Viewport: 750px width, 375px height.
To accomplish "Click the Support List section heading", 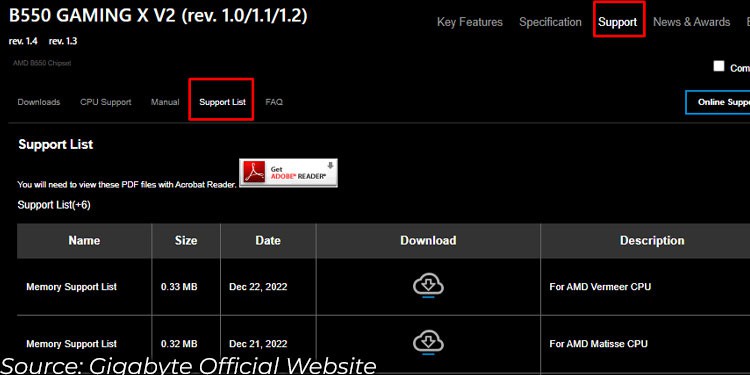I will pos(55,144).
